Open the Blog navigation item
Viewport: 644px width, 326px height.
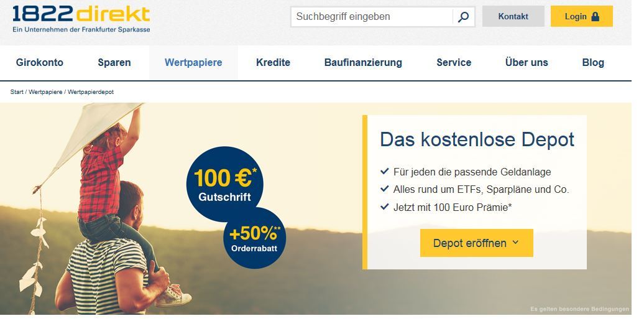point(593,62)
